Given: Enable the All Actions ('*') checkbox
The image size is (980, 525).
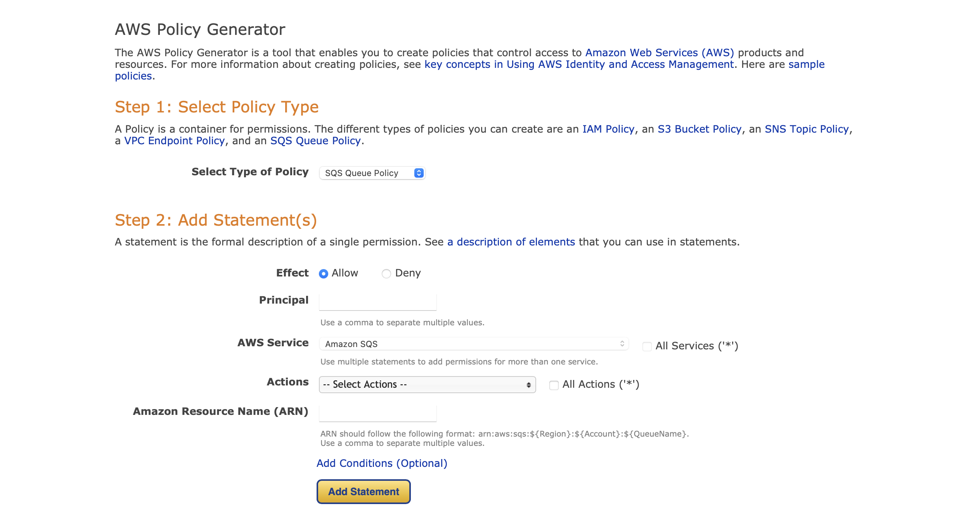Looking at the screenshot, I should tap(554, 385).
